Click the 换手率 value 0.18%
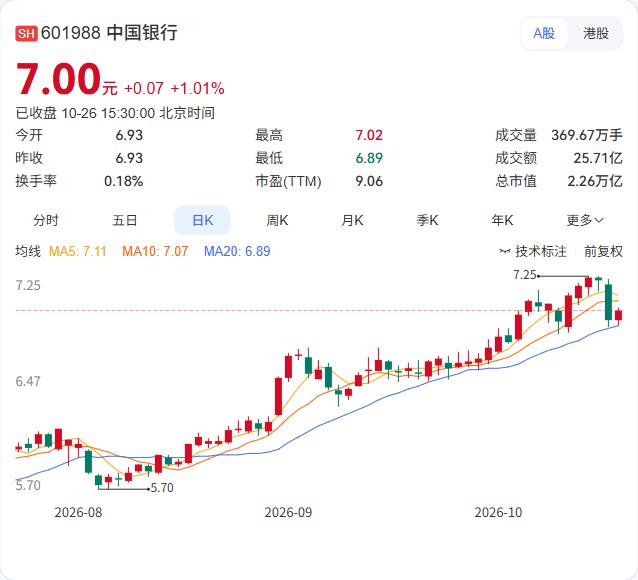Viewport: 638px width, 580px height. point(123,181)
